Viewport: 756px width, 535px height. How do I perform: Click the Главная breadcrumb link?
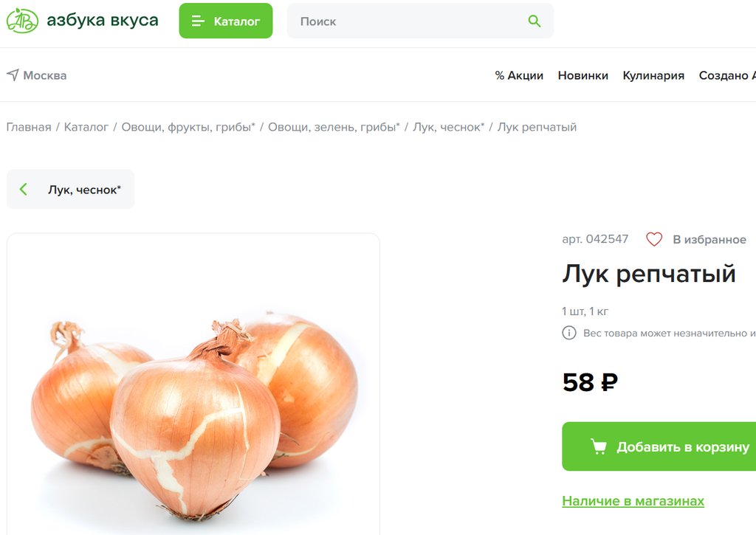[29, 127]
